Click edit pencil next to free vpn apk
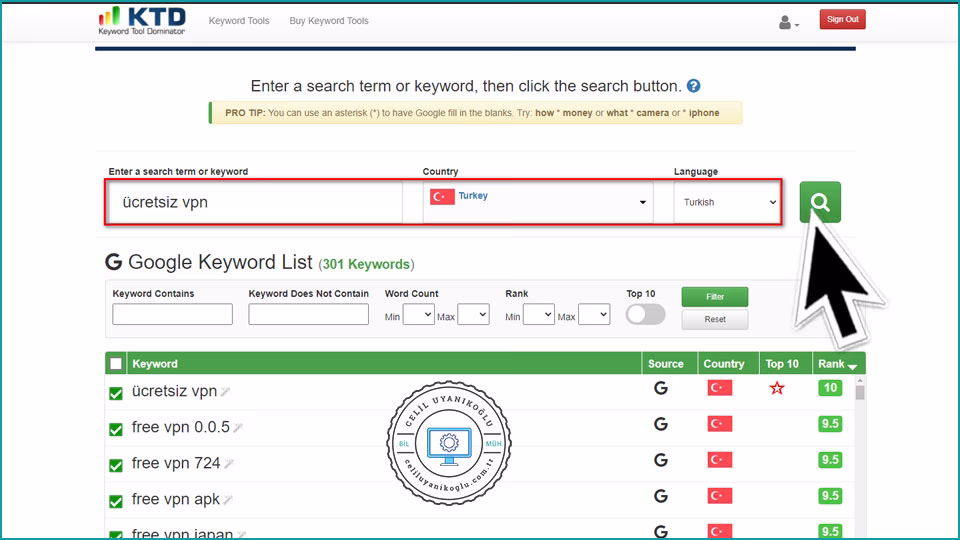960x540 pixels. coord(228,500)
